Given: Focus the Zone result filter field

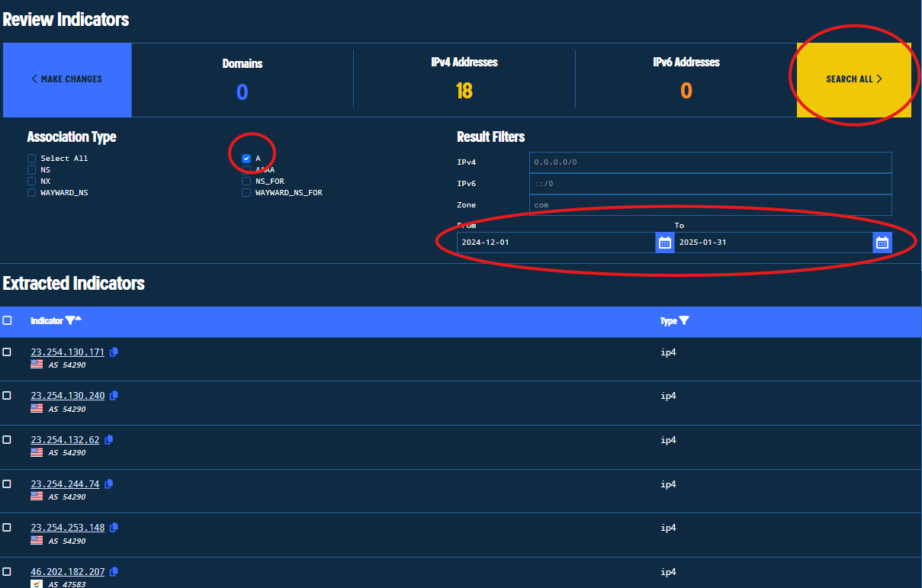Looking at the screenshot, I should tap(710, 205).
